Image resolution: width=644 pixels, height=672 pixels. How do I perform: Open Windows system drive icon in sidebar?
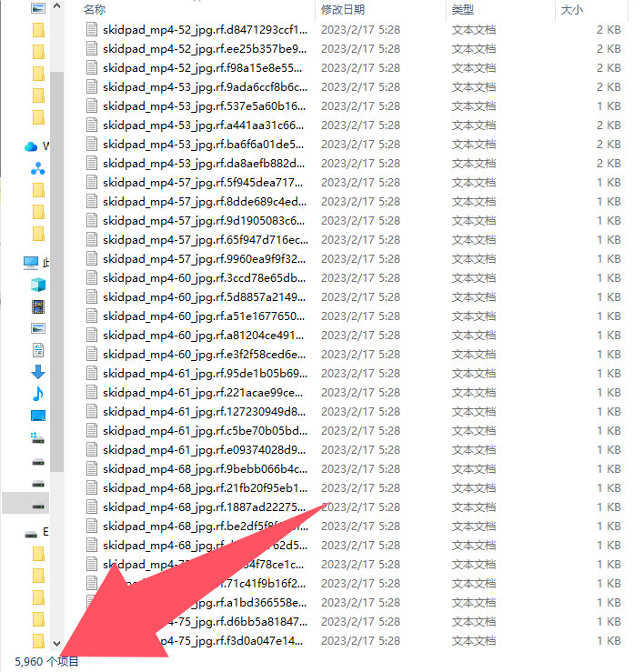coord(37,438)
